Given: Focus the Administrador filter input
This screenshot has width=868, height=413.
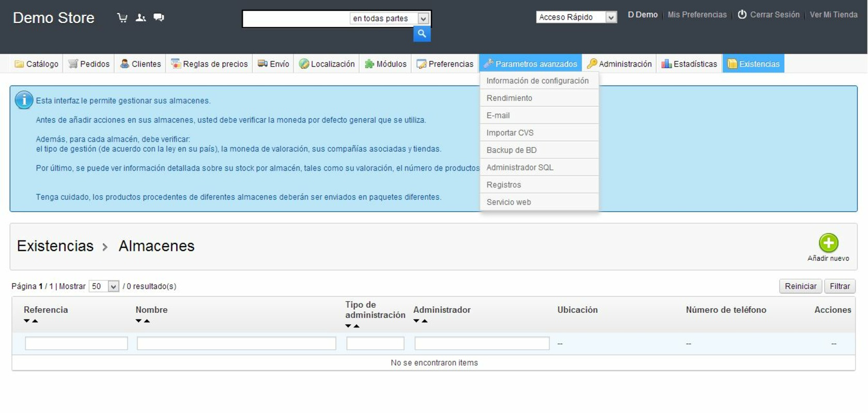Looking at the screenshot, I should pyautogui.click(x=482, y=343).
